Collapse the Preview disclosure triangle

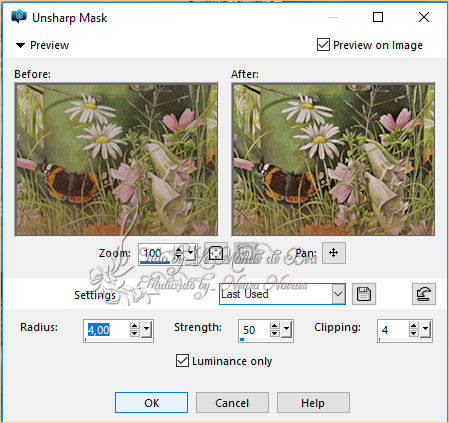(x=20, y=45)
